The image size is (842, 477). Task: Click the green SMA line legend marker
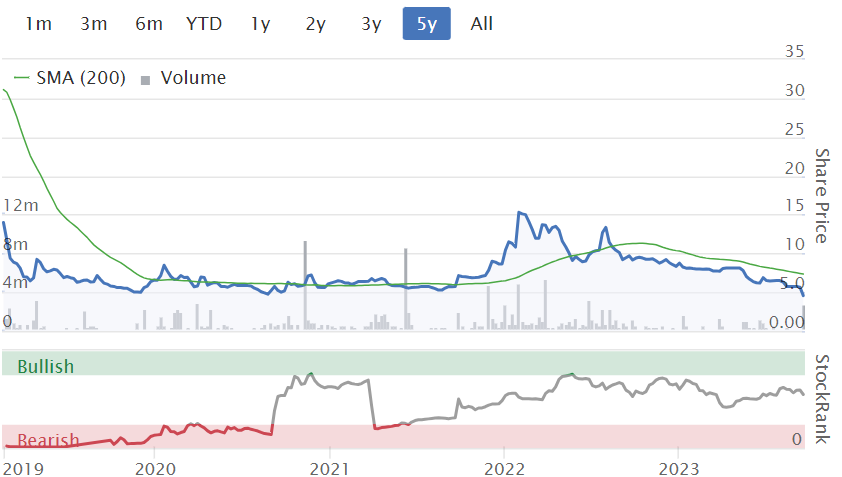(x=21, y=79)
